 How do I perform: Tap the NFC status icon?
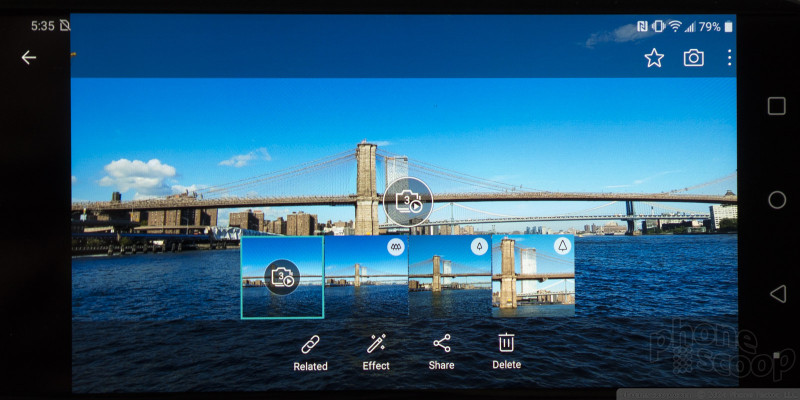[642, 27]
